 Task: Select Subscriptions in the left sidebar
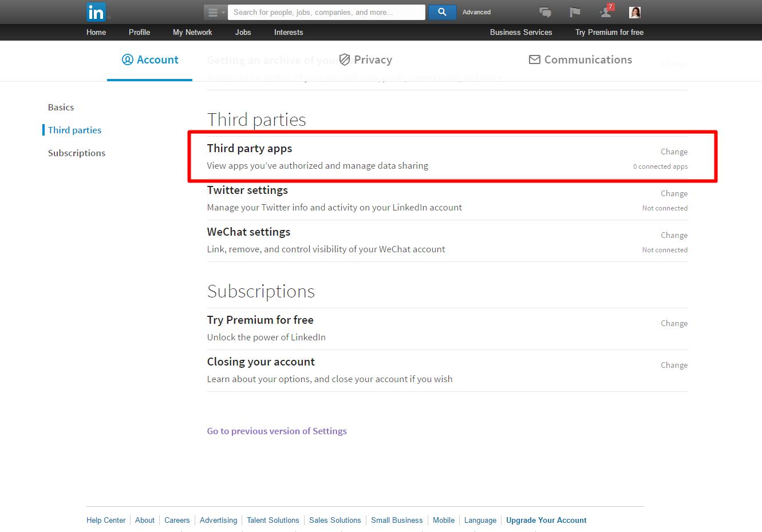pos(77,153)
